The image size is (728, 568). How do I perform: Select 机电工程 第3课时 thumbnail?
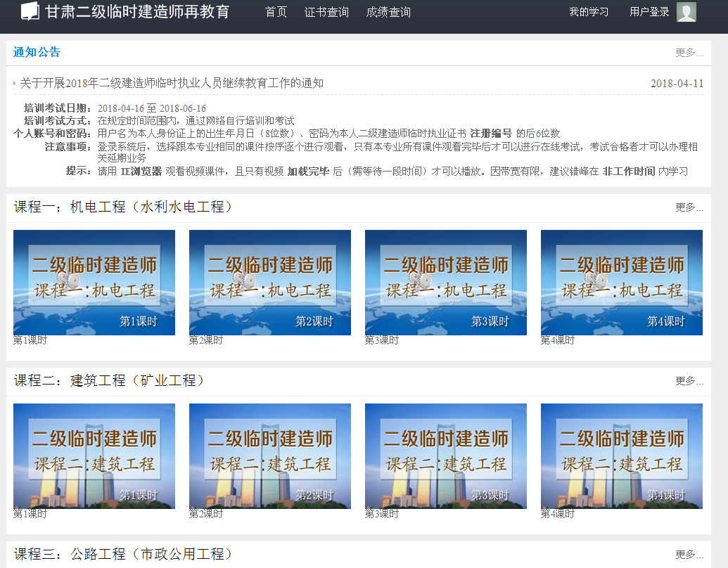click(446, 283)
